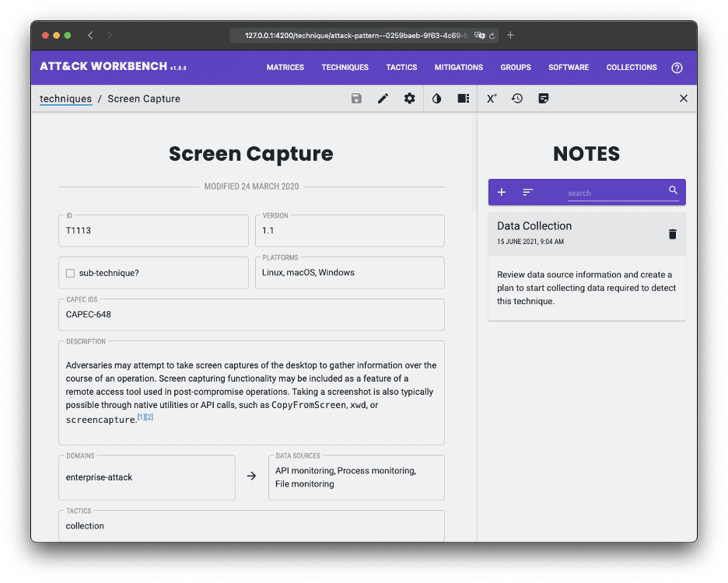
Task: Add a new note with plus icon
Action: click(x=502, y=192)
